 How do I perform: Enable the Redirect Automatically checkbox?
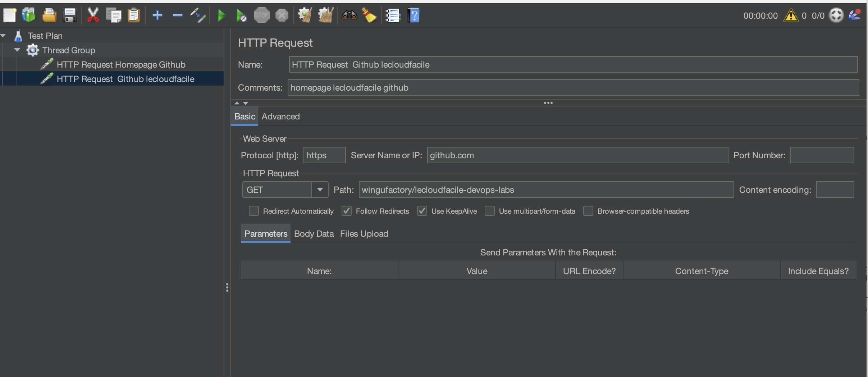[254, 211]
